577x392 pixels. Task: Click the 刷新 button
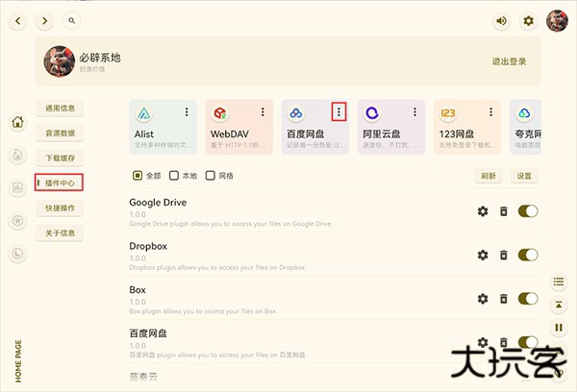489,177
